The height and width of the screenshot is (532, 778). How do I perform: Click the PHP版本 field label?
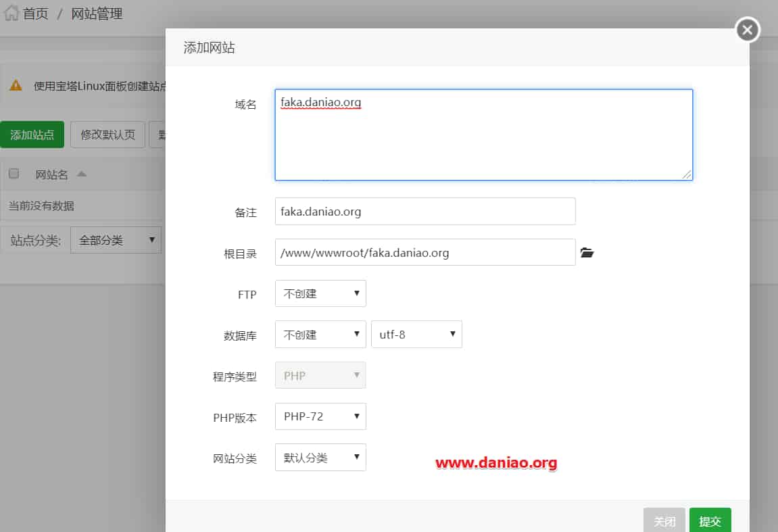click(235, 418)
